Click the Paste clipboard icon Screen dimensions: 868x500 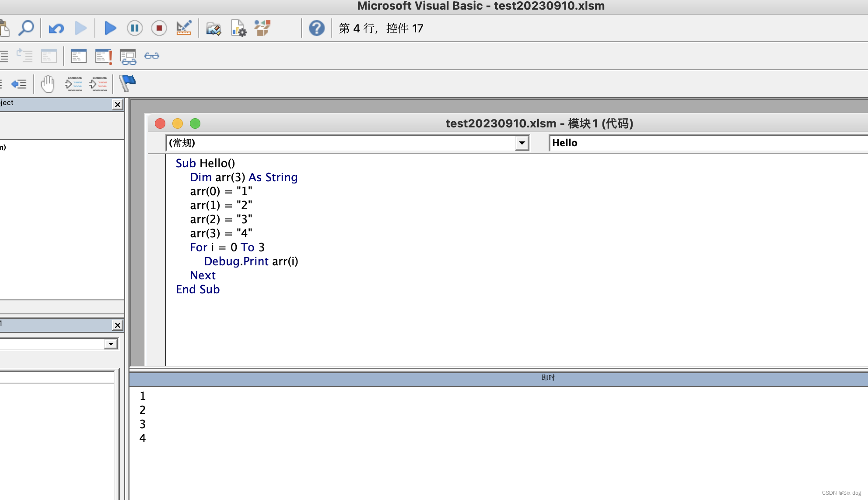pyautogui.click(x=4, y=28)
